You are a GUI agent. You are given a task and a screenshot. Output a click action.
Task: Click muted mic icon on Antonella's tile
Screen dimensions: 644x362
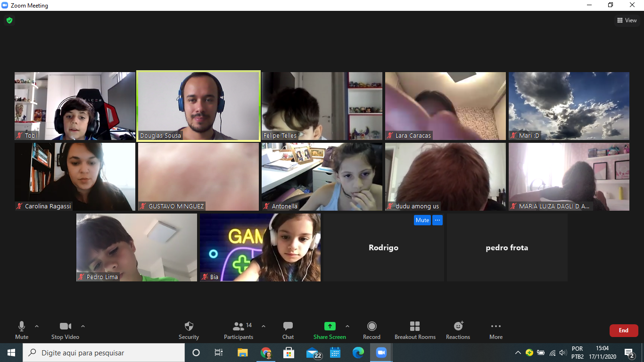(x=267, y=206)
